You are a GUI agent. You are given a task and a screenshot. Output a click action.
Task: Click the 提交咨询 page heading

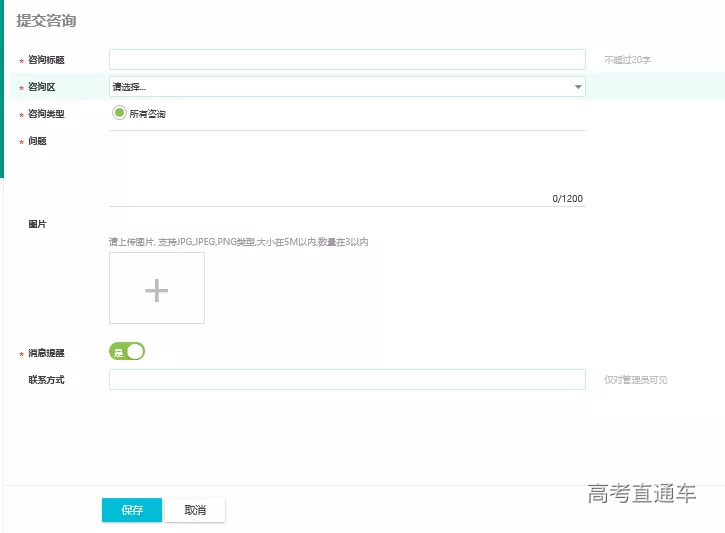pyautogui.click(x=46, y=21)
